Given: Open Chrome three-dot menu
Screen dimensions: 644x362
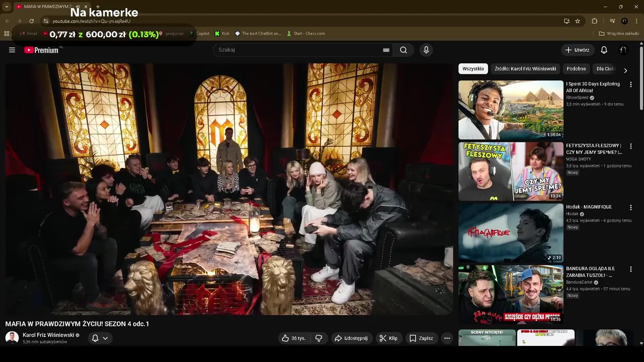Looking at the screenshot, I should [636, 21].
